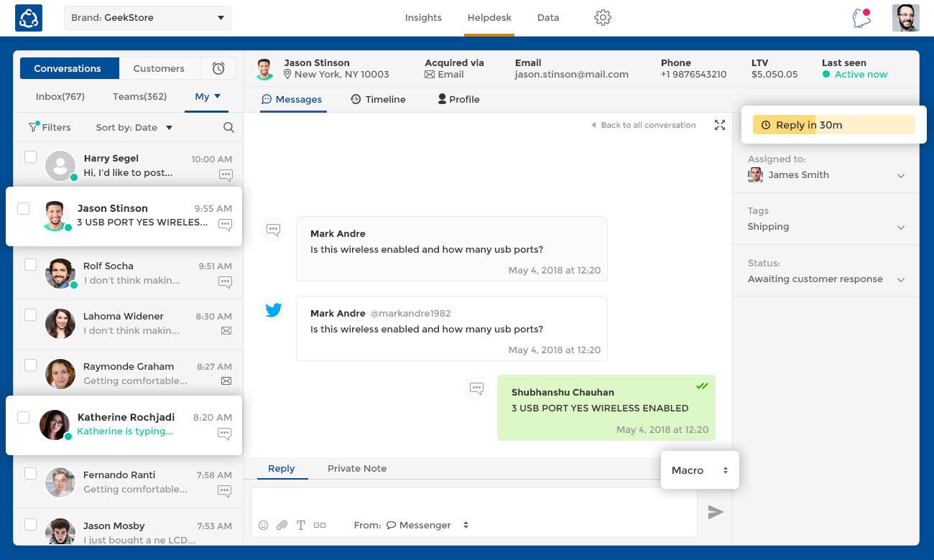This screenshot has width=934, height=560.
Task: Click chat icon on Katherine Rochjadi's conversation
Action: point(225,434)
